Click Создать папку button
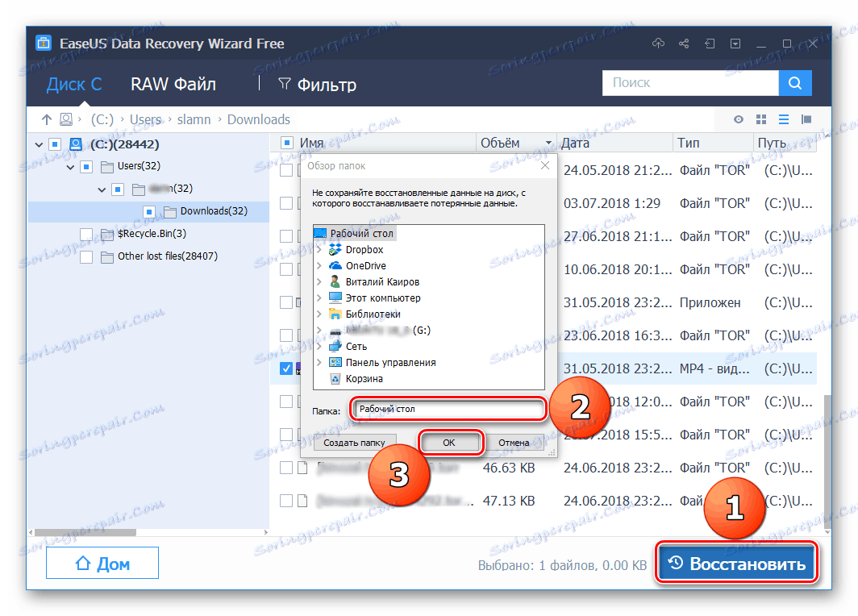 coord(354,443)
